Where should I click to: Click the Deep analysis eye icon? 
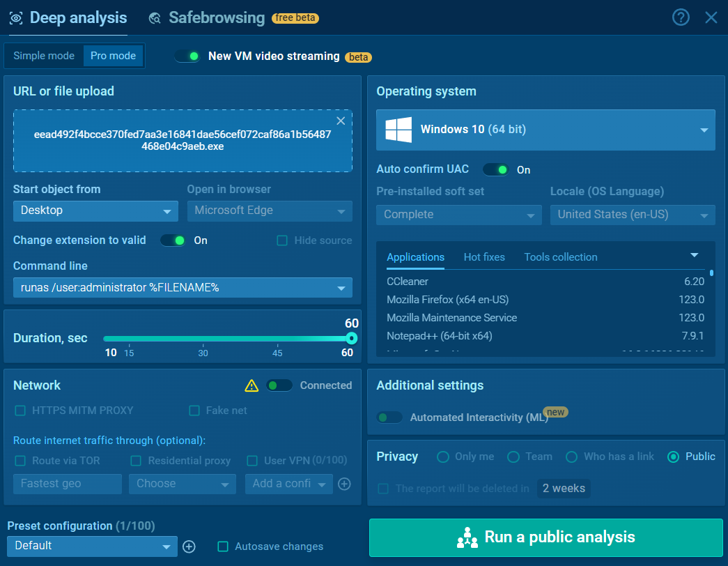[x=16, y=18]
